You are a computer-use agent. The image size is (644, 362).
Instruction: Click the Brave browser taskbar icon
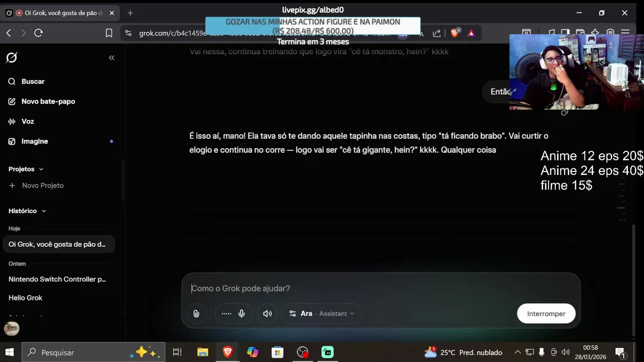click(227, 352)
